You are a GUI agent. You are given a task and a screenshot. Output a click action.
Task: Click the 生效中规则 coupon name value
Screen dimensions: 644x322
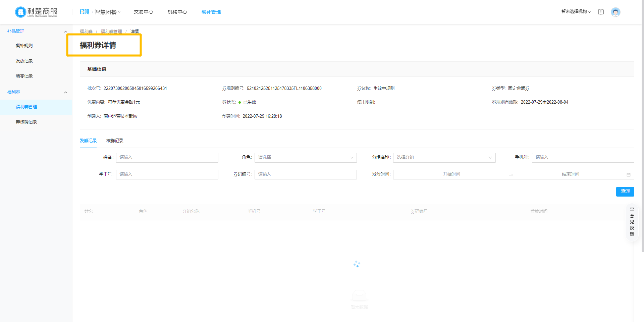pyautogui.click(x=384, y=89)
